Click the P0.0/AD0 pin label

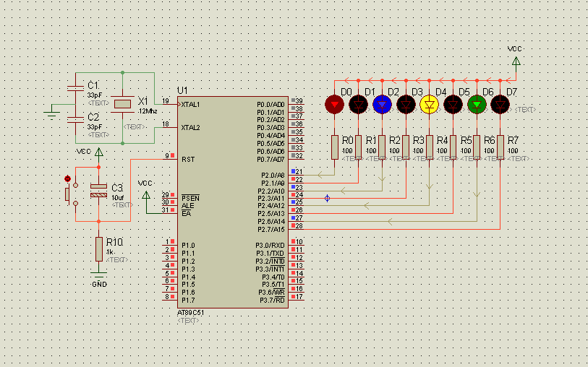[x=270, y=105]
